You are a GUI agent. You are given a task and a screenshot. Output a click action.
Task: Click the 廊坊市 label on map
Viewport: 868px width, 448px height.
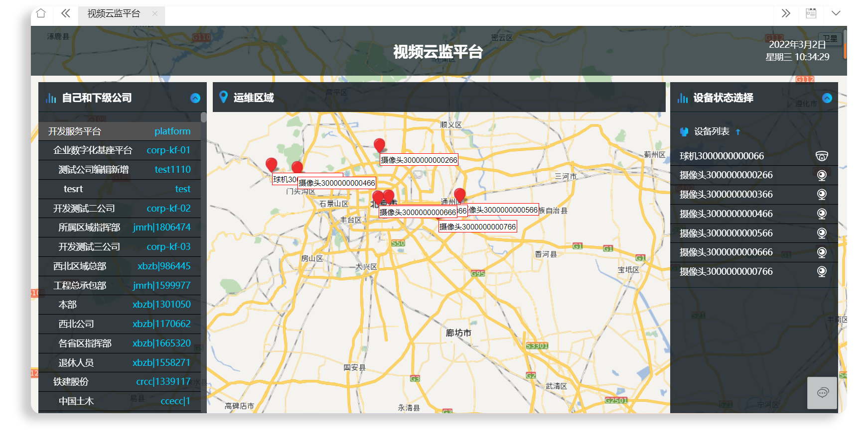point(458,333)
